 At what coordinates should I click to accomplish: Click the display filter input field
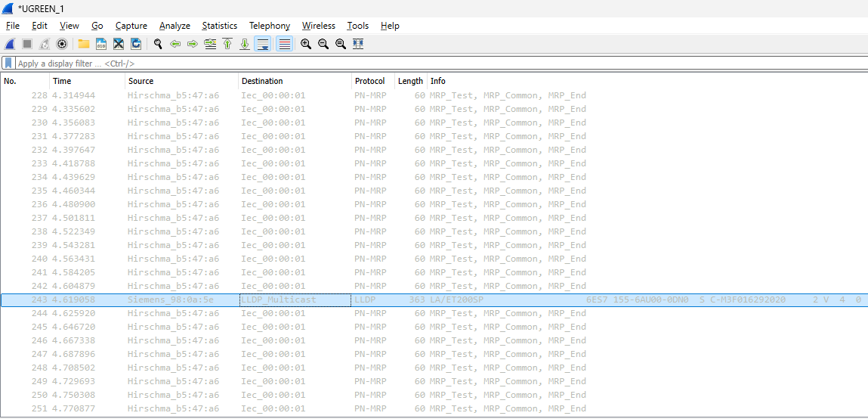tap(440, 64)
